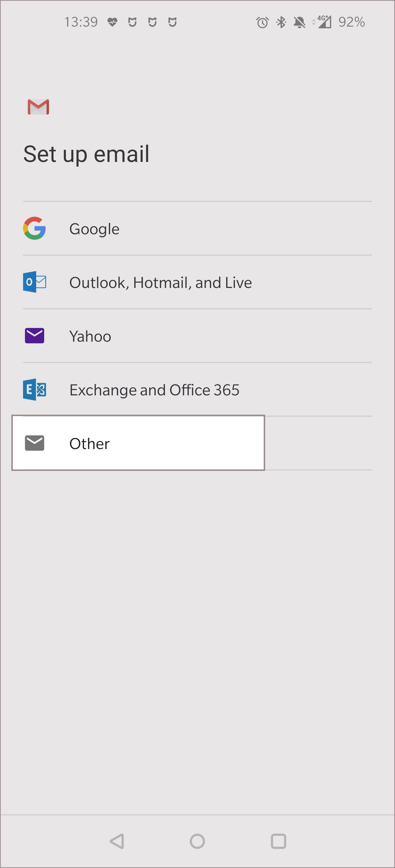
Task: Tap the 92% battery indicator
Action: (351, 22)
